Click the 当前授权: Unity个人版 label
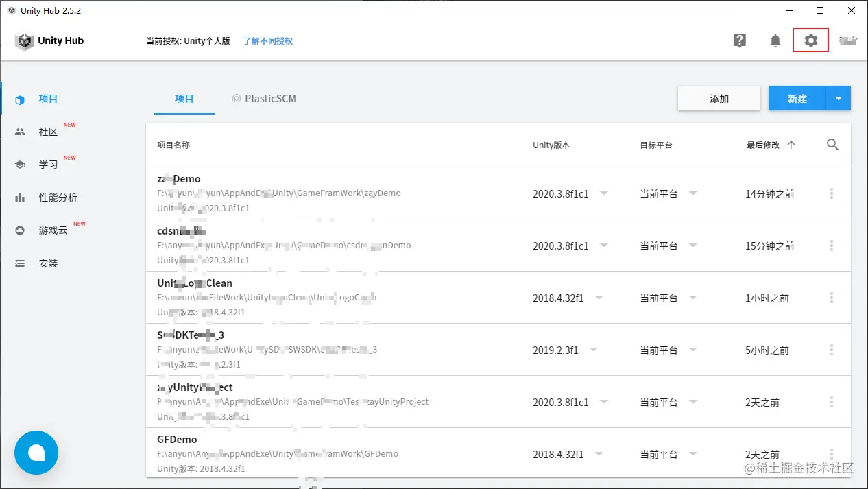Viewport: 868px width, 489px height. click(x=188, y=41)
